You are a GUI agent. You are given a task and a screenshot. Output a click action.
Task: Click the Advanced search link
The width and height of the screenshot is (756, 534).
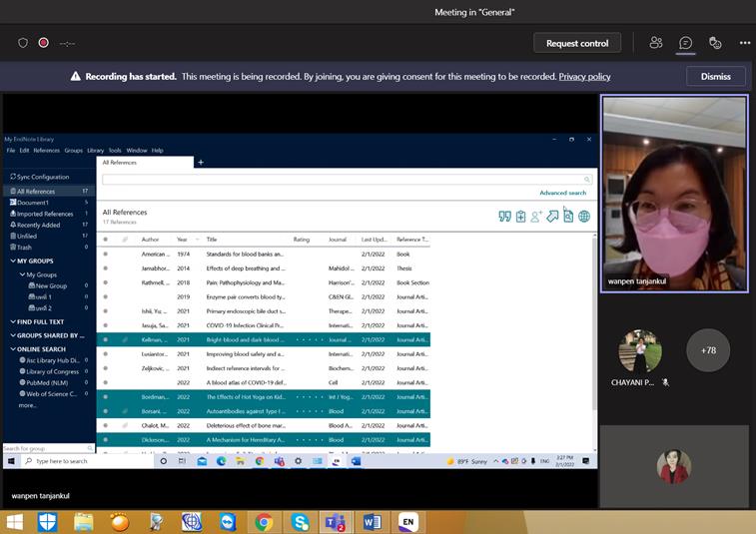coord(562,193)
